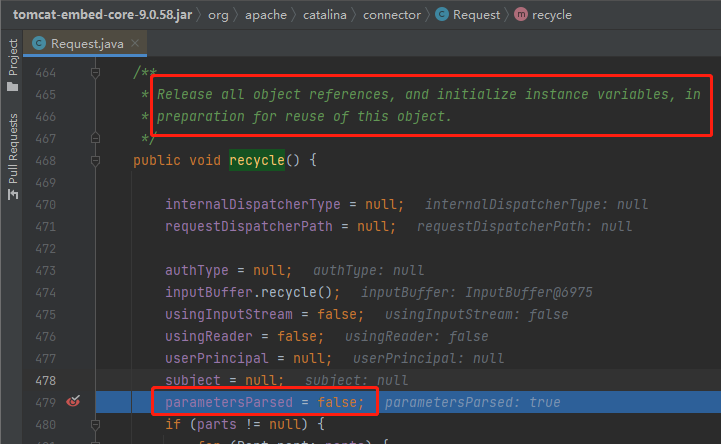Click the recycle method breadcrumb
721x444 pixels.
tap(552, 15)
